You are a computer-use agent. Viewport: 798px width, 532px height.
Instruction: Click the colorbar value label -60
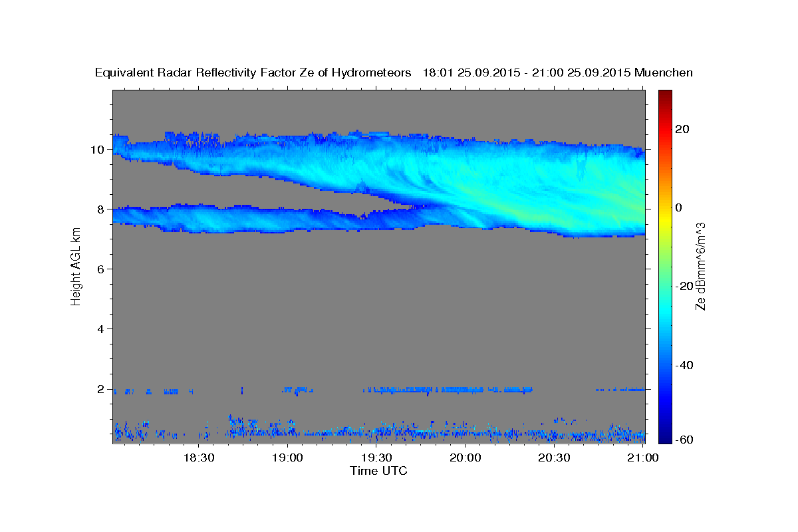(685, 440)
